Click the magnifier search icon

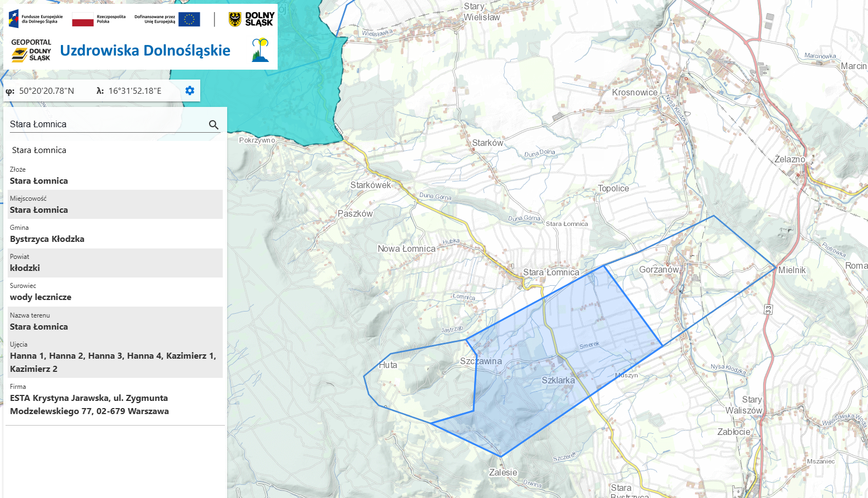213,125
